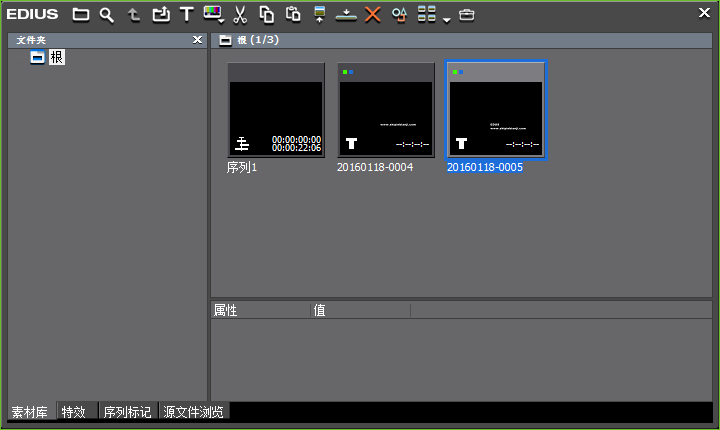Add selected clip to timeline
720x430 pixels.
(346, 16)
